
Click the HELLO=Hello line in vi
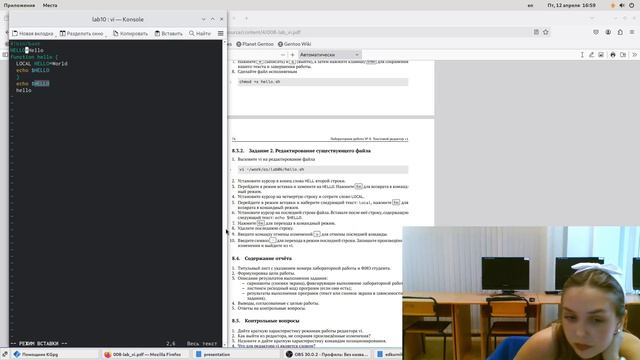27,50
